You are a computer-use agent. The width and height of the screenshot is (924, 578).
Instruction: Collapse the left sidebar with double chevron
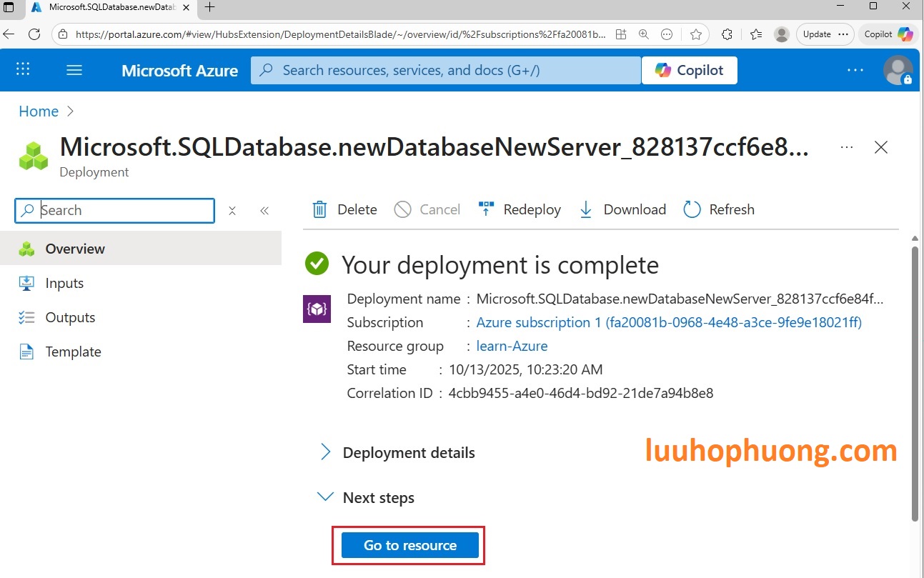pyautogui.click(x=264, y=211)
